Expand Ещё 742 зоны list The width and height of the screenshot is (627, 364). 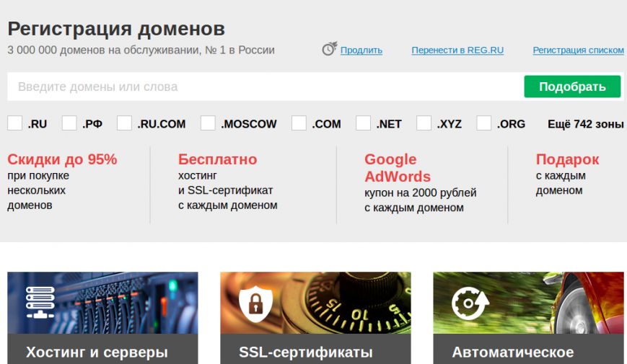585,124
